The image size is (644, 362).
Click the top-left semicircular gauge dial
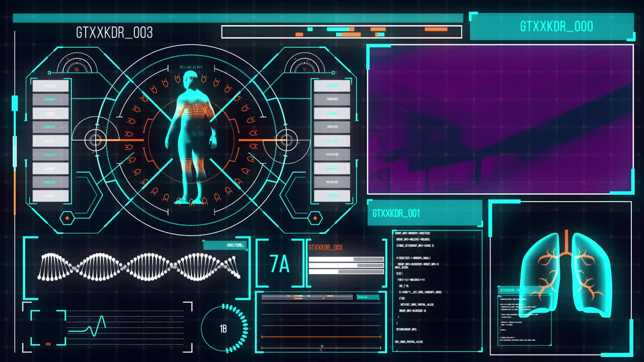pos(77,65)
